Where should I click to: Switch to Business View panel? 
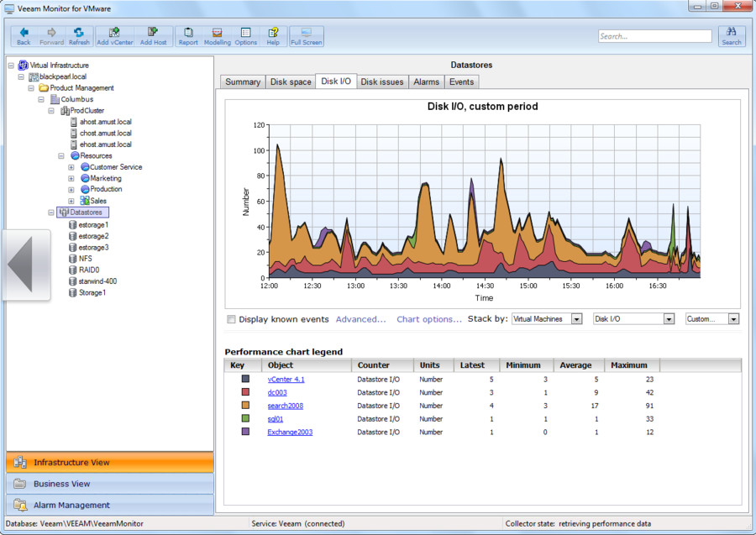[110, 484]
